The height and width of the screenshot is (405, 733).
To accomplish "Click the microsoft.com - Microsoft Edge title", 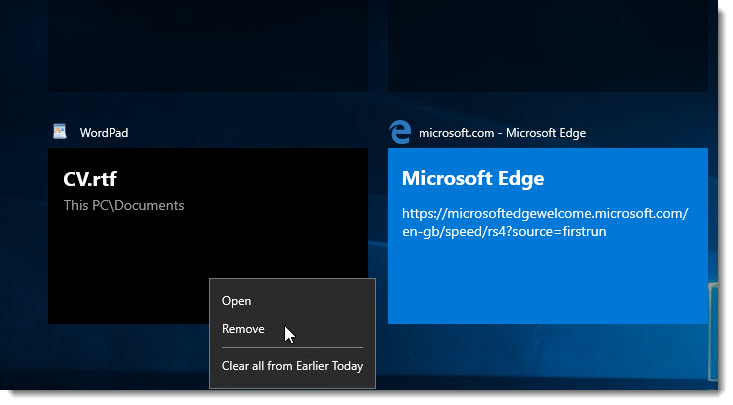I will point(502,133).
